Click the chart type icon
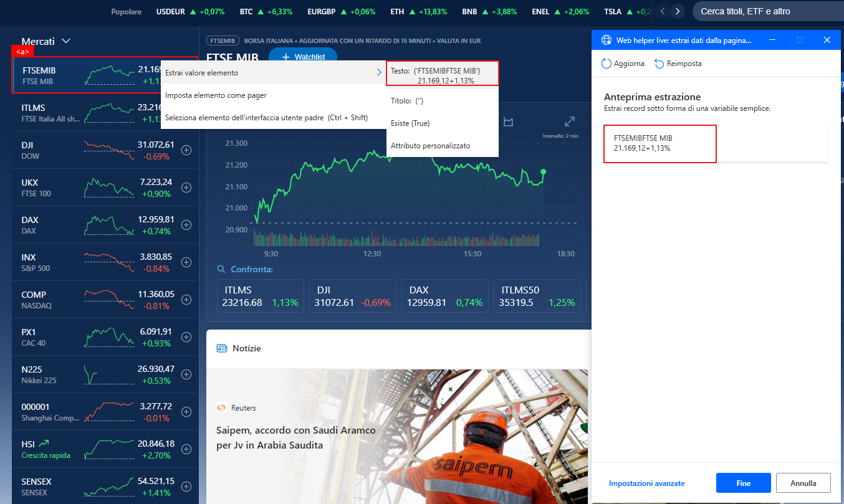This screenshot has height=504, width=844. pos(509,122)
